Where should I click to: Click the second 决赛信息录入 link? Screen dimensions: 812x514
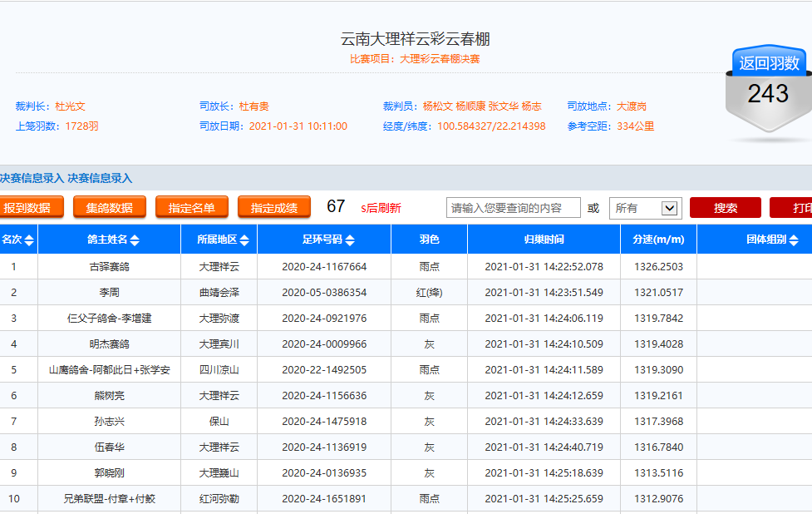pos(100,178)
